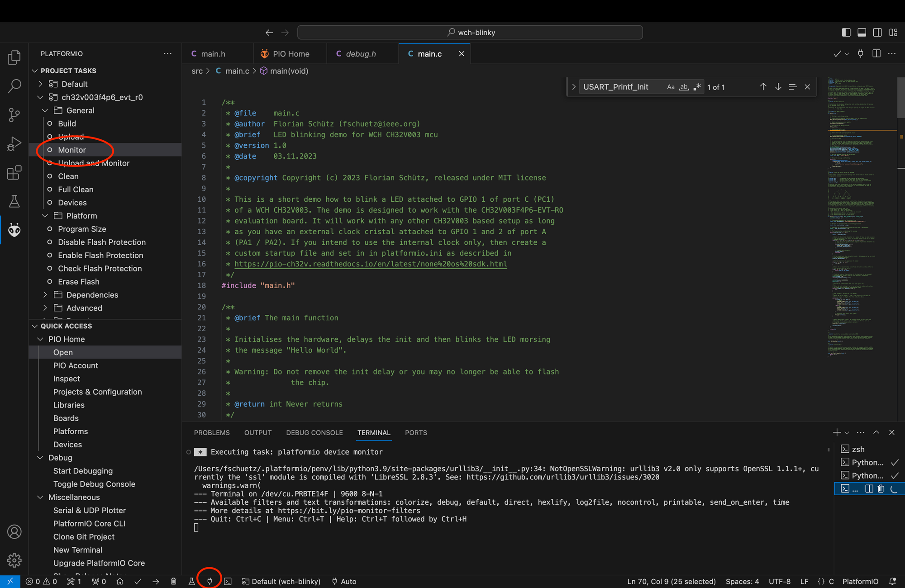Image resolution: width=905 pixels, height=588 pixels.
Task: Click the Testing flask icon in activity bar
Action: (x=14, y=201)
